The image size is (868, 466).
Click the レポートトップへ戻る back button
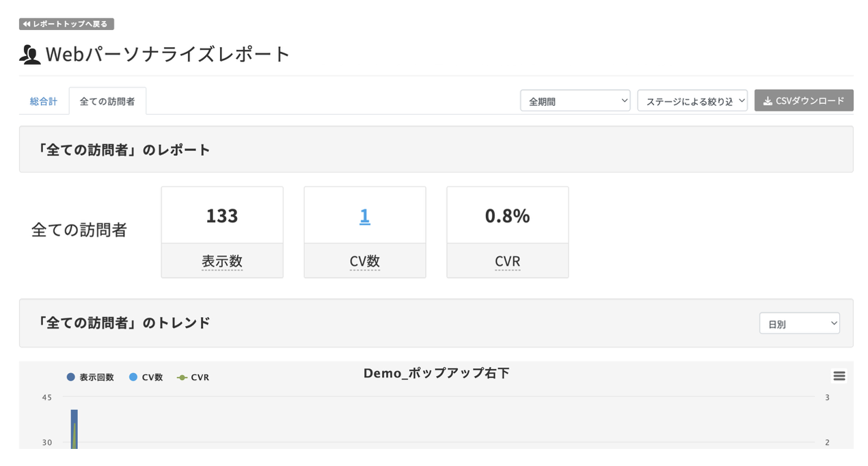[66, 24]
